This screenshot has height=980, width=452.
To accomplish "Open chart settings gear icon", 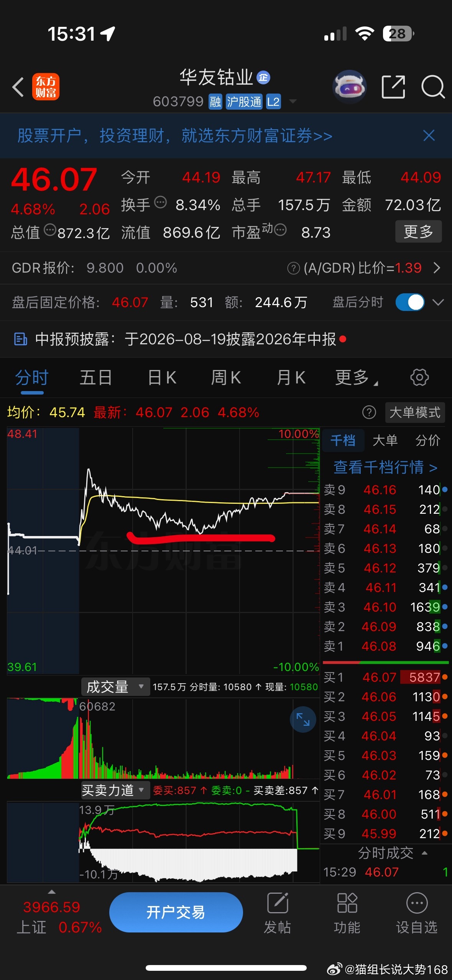I will pos(419,377).
